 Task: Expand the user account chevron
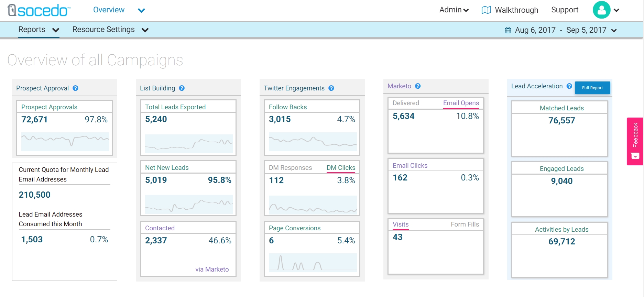pyautogui.click(x=616, y=10)
